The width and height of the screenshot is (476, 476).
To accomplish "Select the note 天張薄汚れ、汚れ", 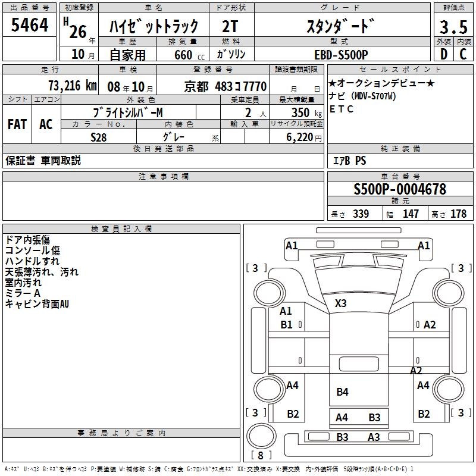I will coord(42,272).
